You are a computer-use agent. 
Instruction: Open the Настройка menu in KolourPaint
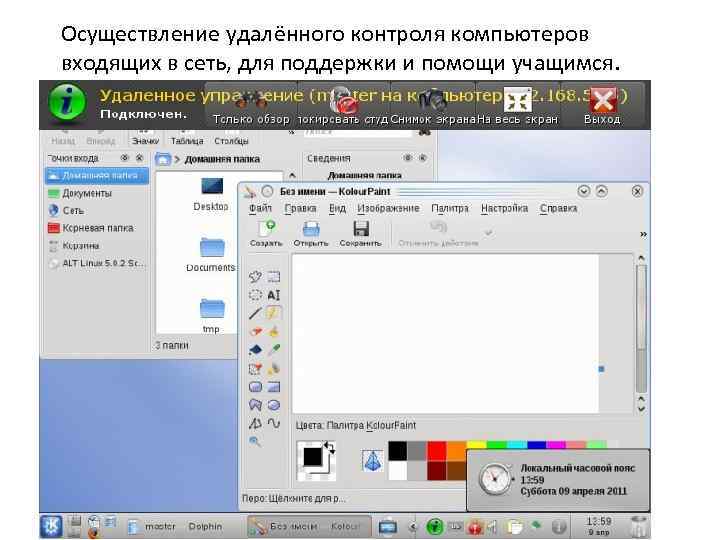click(x=504, y=208)
